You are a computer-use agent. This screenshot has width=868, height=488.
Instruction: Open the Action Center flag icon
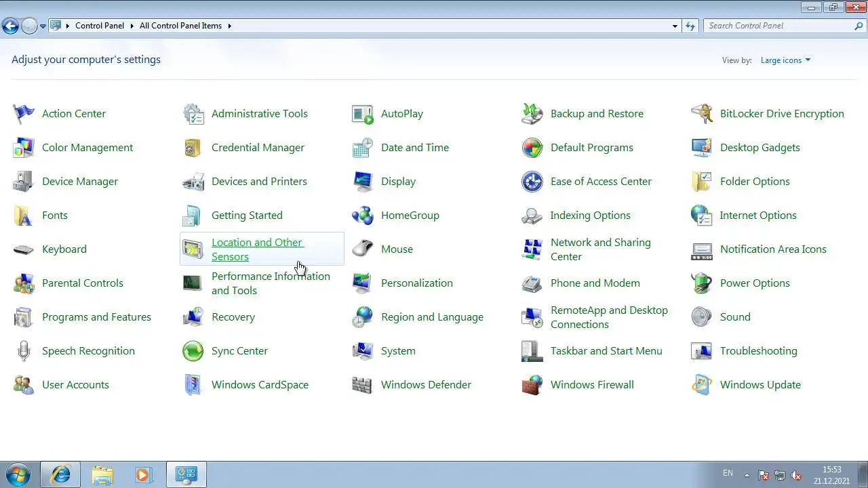(24, 114)
